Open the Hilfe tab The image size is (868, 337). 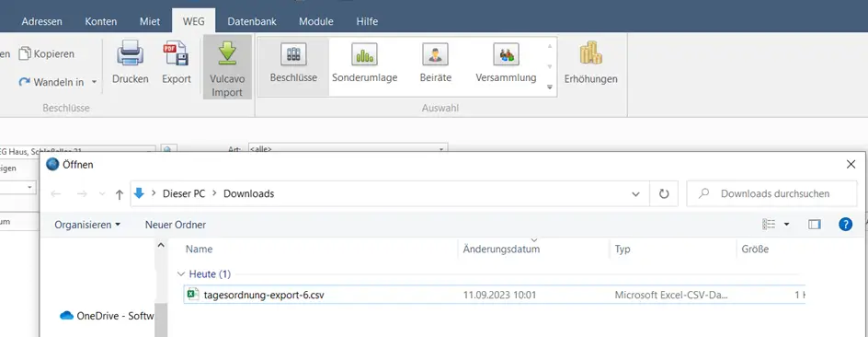pos(367,21)
